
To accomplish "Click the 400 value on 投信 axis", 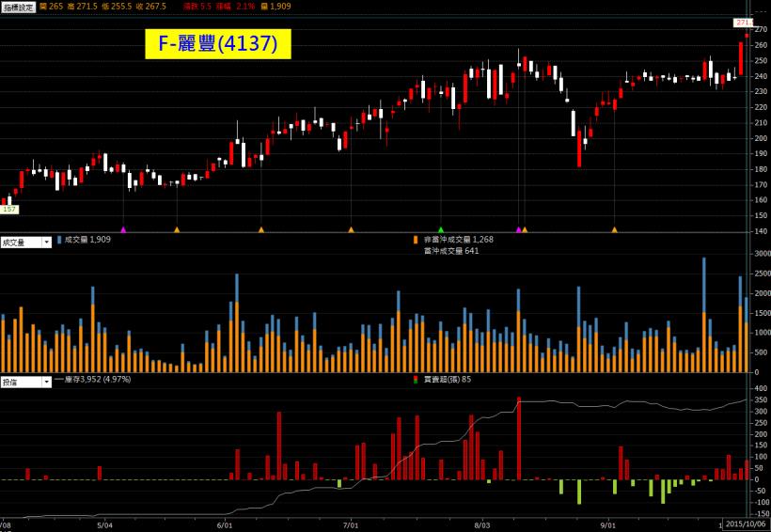I will [x=760, y=389].
